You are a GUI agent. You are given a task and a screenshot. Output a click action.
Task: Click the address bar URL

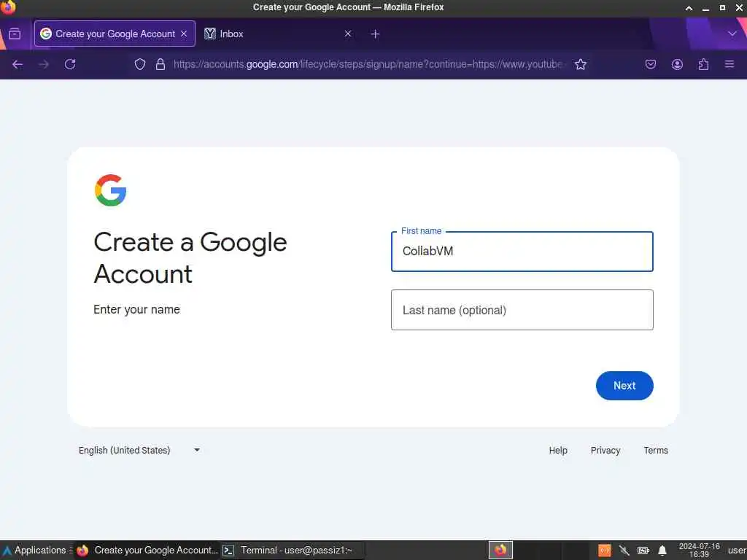tap(368, 64)
